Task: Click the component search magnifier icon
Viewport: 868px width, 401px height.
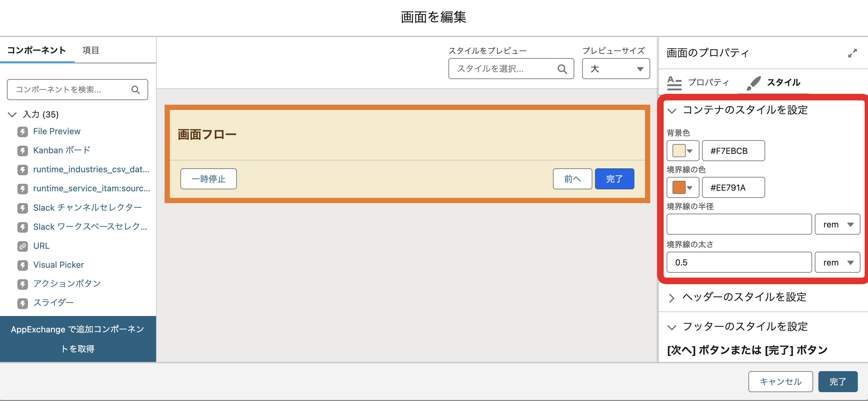Action: click(x=135, y=90)
